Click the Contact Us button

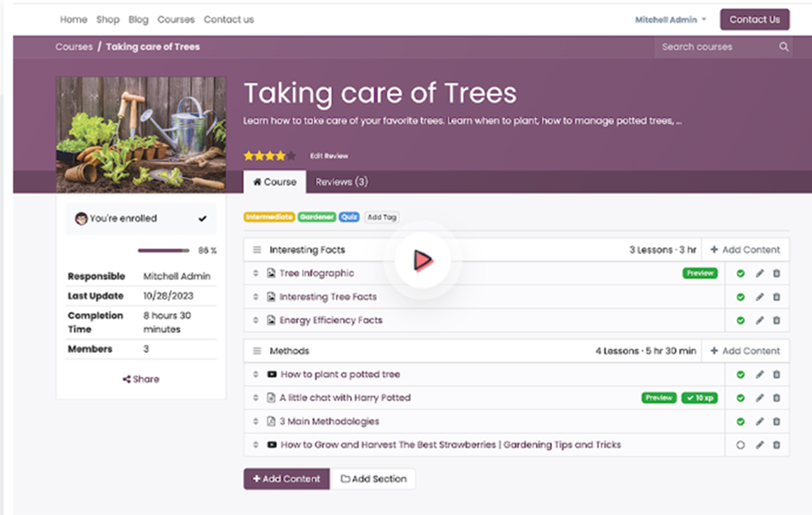[754, 19]
